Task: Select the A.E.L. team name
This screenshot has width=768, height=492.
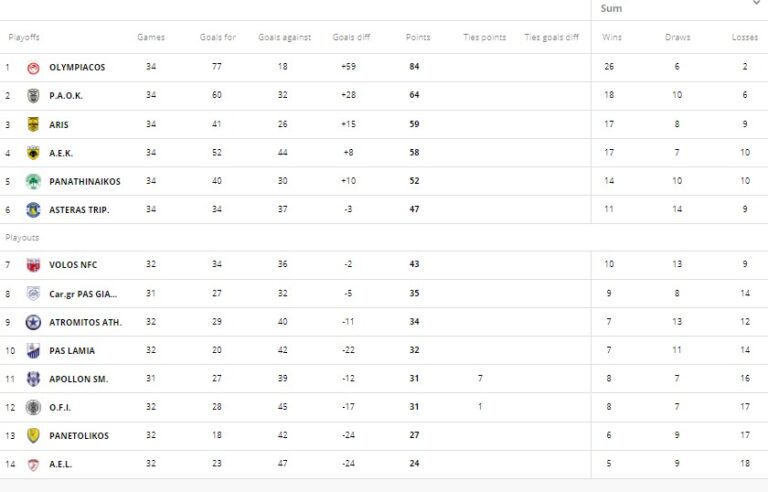Action: click(60, 464)
